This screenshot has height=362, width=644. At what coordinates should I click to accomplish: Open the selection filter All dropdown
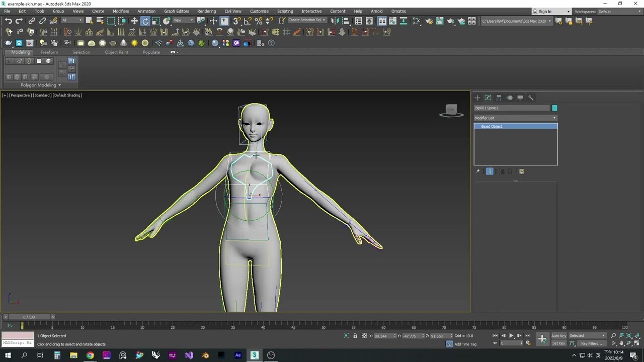tap(72, 21)
